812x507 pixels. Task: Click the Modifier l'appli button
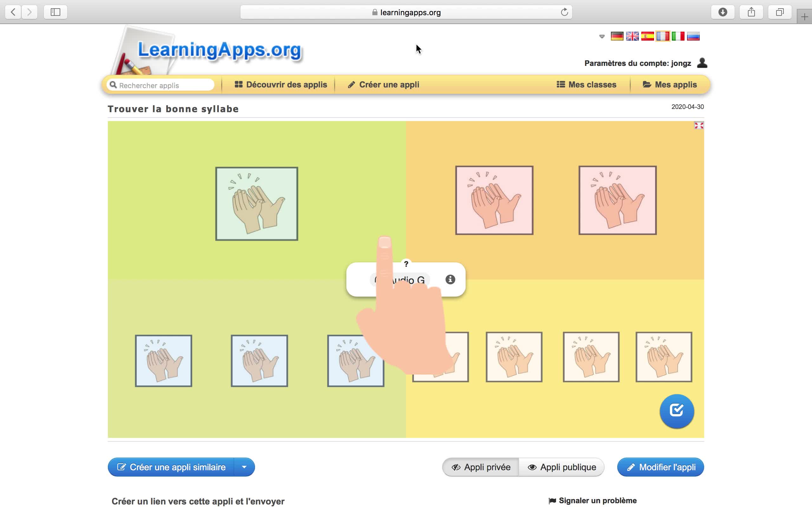coord(660,467)
